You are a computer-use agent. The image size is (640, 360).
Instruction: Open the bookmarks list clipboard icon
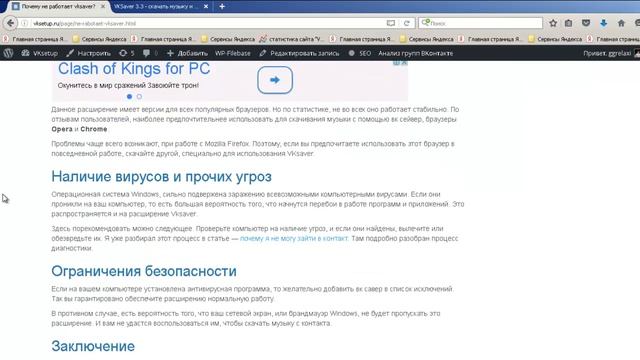point(569,23)
